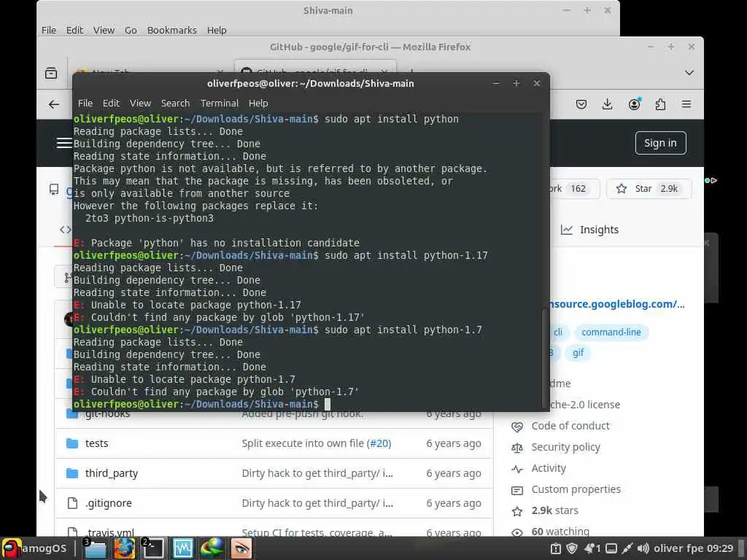747x560 pixels.
Task: Click the GitHub Code tab icon
Action: 65,230
